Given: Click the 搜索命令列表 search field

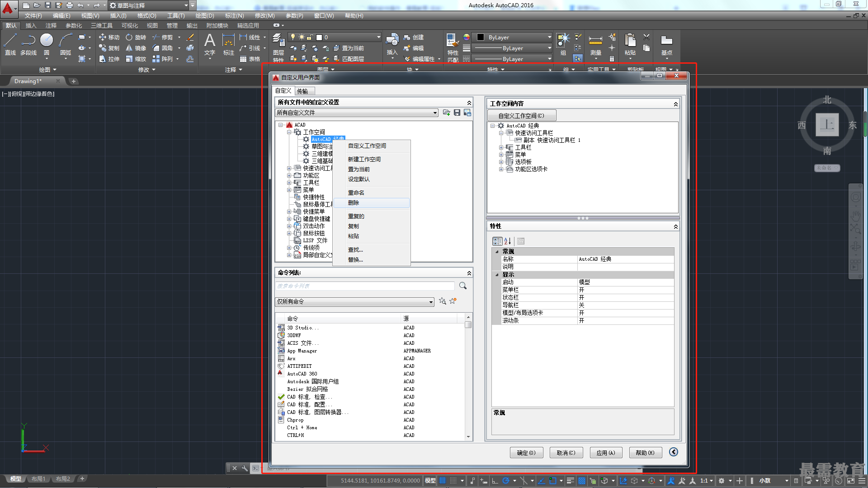Looking at the screenshot, I should [x=365, y=286].
